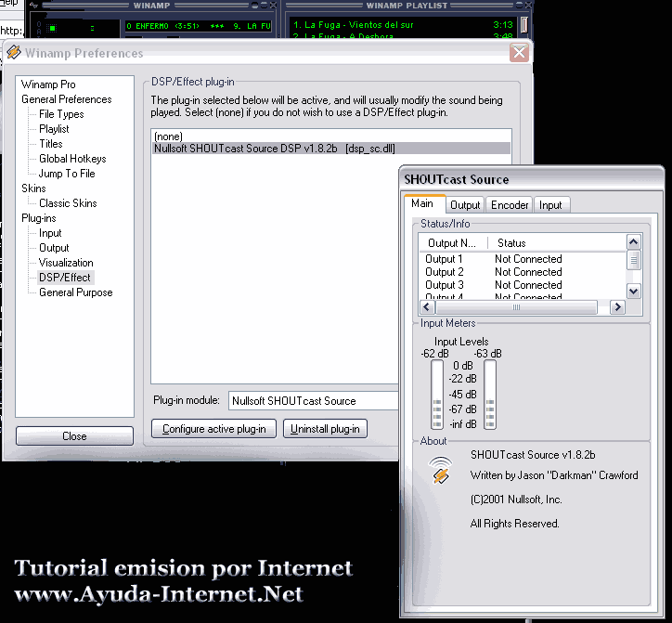672x623 pixels.
Task: Click SHOUTcast antenna icon in About section
Action: [x=440, y=471]
